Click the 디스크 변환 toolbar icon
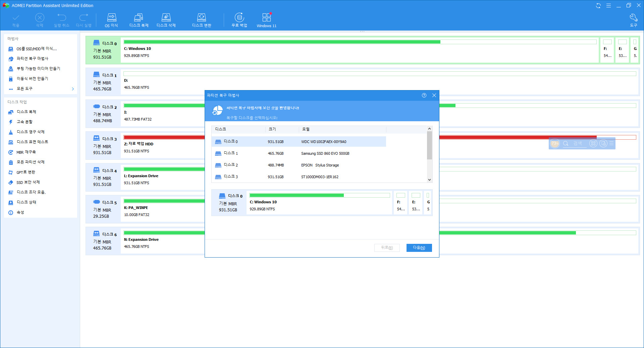This screenshot has width=644, height=348. 202,20
